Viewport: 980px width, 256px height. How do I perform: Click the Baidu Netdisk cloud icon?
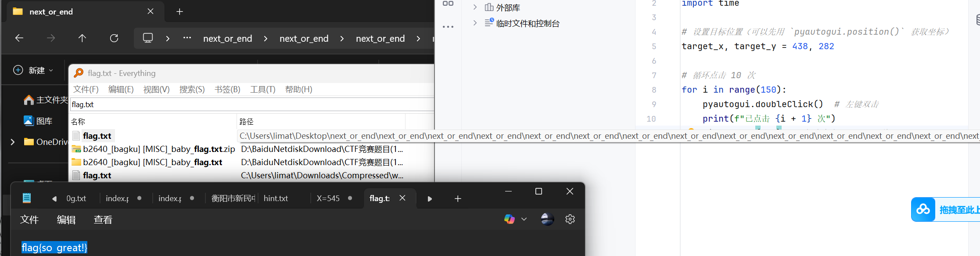(923, 209)
